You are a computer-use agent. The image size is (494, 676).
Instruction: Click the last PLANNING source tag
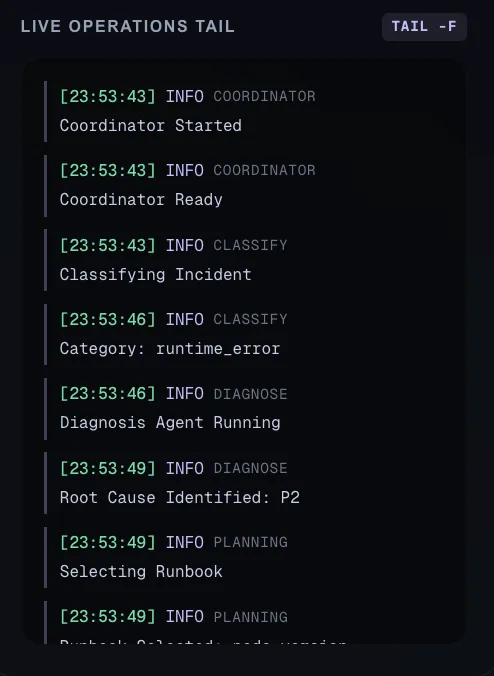[x=250, y=617]
